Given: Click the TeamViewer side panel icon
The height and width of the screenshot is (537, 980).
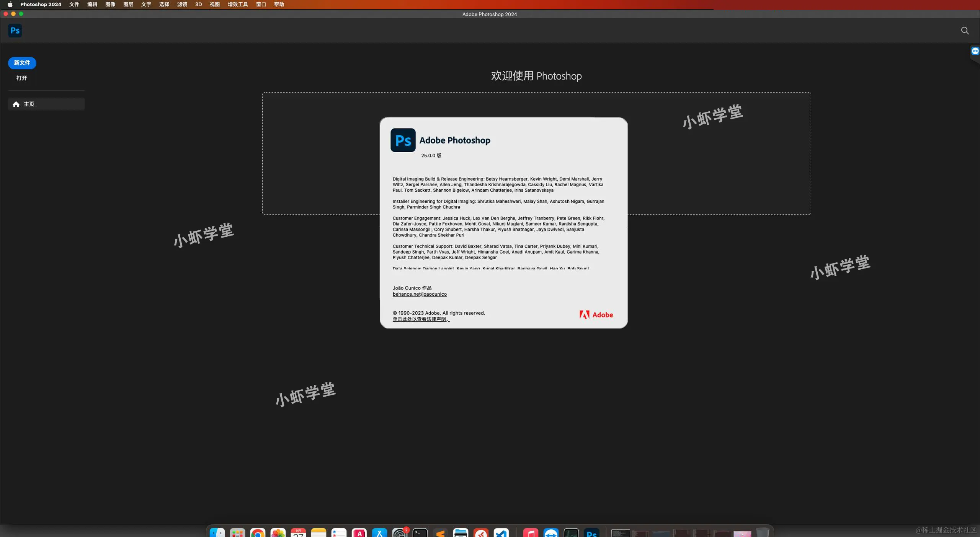Looking at the screenshot, I should point(975,51).
